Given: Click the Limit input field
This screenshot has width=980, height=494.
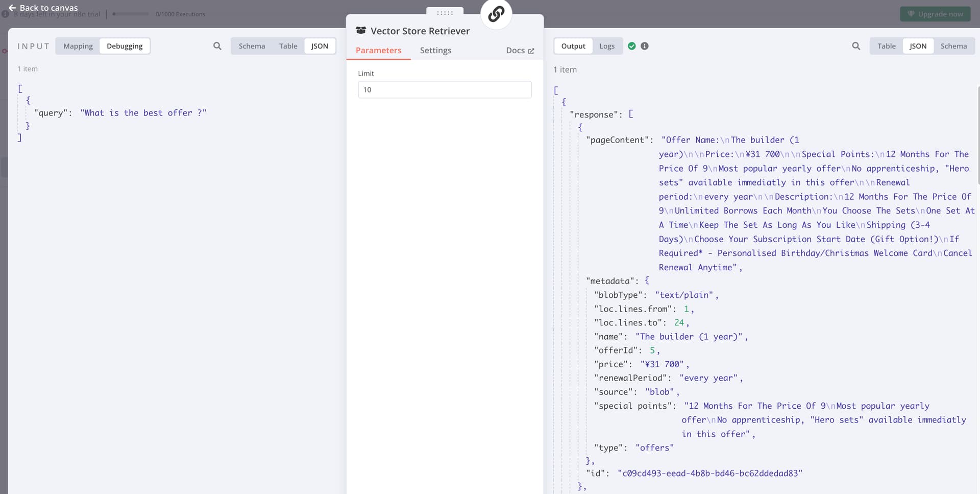Looking at the screenshot, I should click(445, 90).
